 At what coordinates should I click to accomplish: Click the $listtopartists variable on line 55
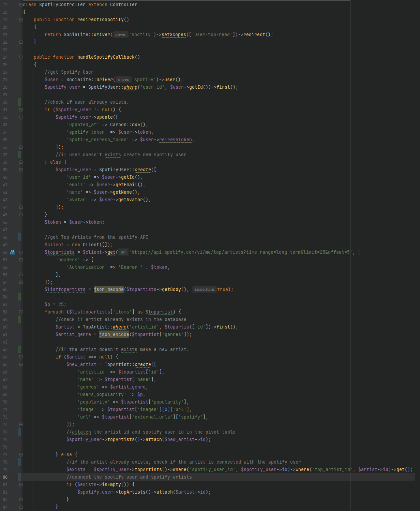pos(65,290)
